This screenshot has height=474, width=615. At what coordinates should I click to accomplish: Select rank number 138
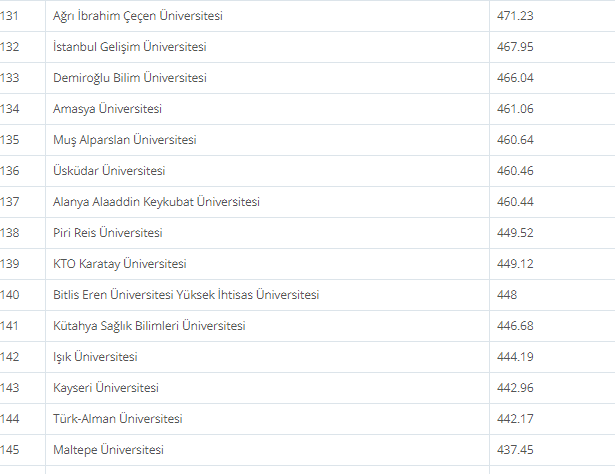click(x=9, y=232)
